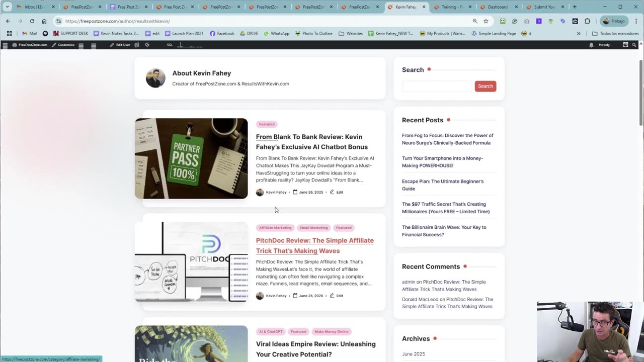The width and height of the screenshot is (644, 362).
Task: Click Edit on the June 25 post
Action: [337, 296]
